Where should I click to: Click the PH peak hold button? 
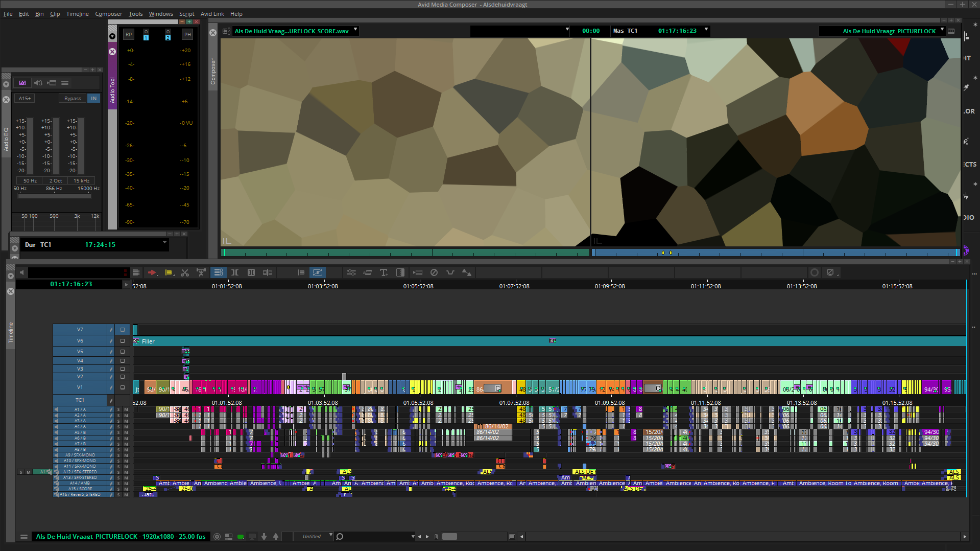(187, 35)
